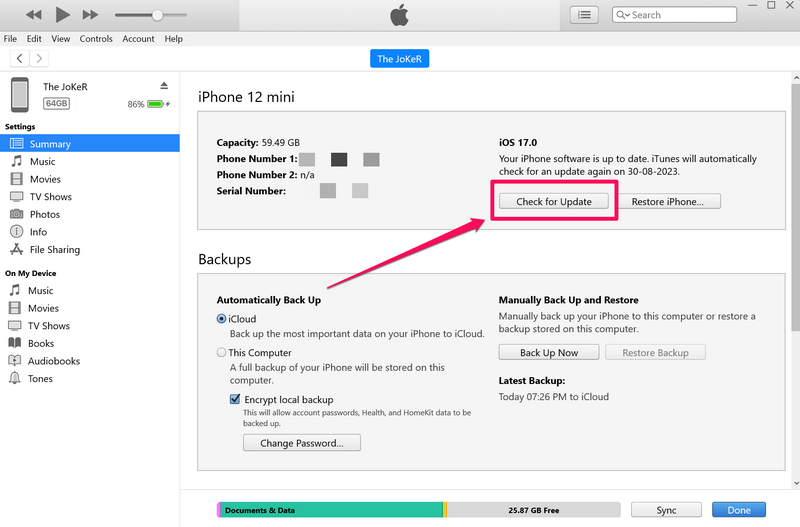The image size is (800, 527).
Task: Select Movies icon under Settings
Action: (17, 179)
